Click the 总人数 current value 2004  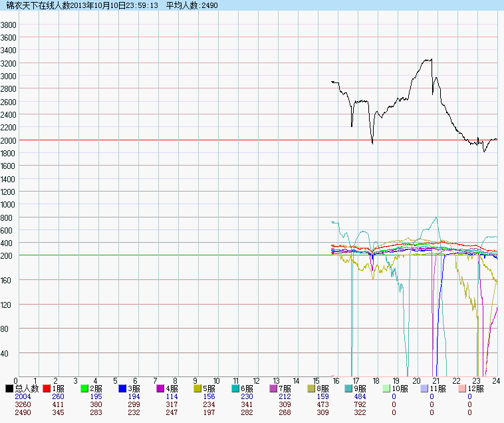click(x=23, y=396)
